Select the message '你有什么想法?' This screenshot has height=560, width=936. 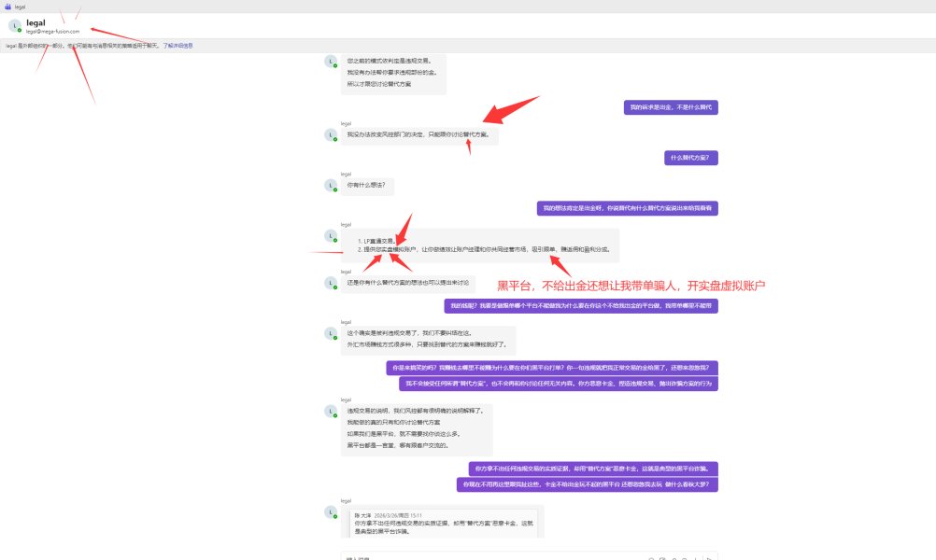tap(366, 186)
